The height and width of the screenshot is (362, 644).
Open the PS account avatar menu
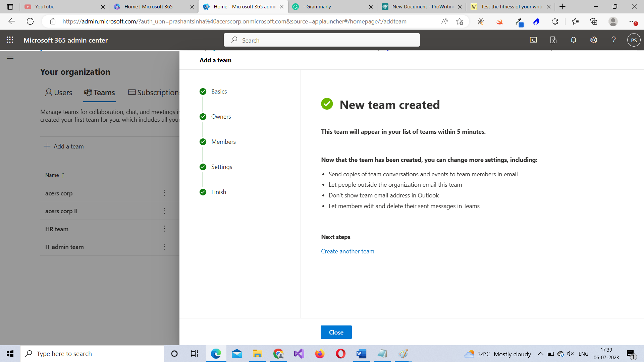point(634,40)
